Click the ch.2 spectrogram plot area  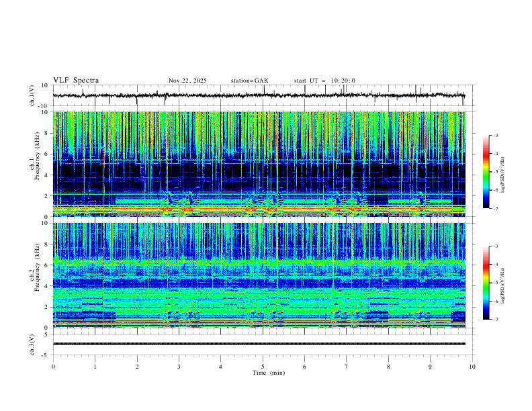coord(259,275)
